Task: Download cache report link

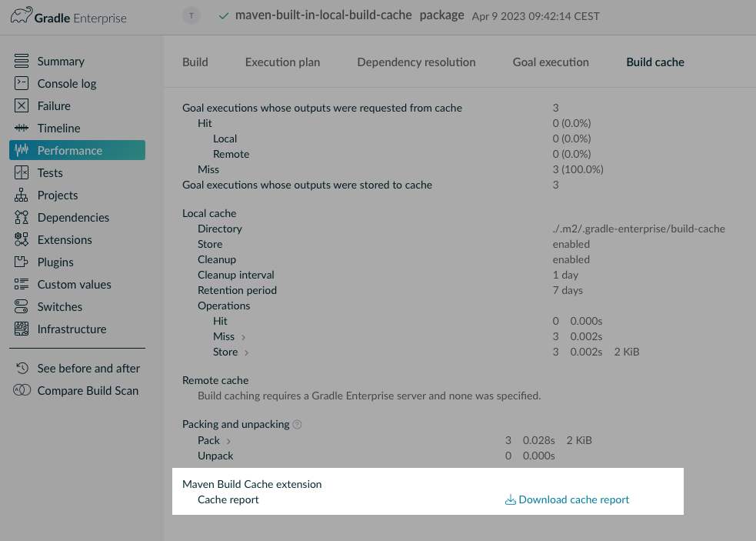Action: (567, 499)
